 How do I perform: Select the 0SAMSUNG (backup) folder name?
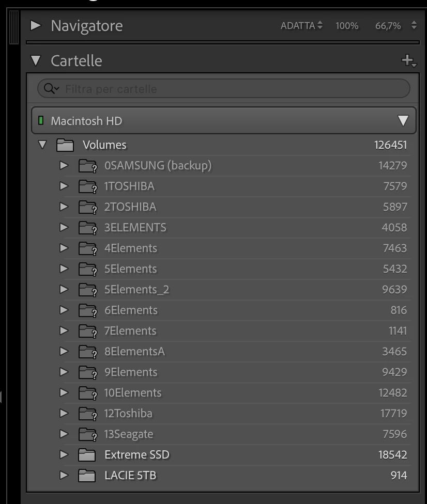158,166
